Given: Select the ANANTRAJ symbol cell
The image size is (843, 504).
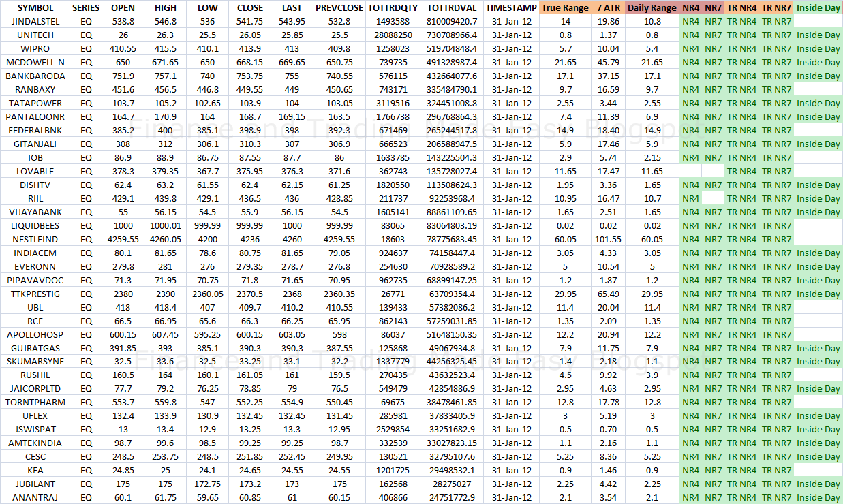Looking at the screenshot, I should click(x=35, y=498).
